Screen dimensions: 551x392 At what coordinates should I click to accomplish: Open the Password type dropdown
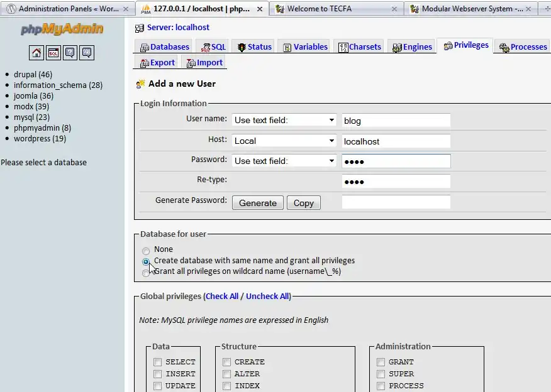284,161
